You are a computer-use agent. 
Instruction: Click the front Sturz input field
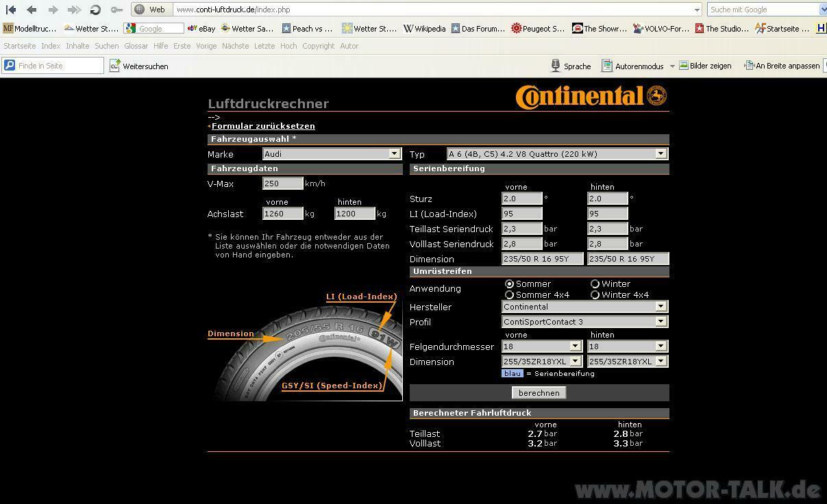522,198
